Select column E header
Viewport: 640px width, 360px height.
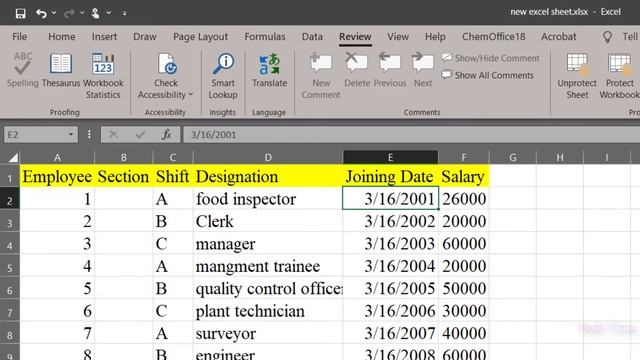(x=390, y=157)
